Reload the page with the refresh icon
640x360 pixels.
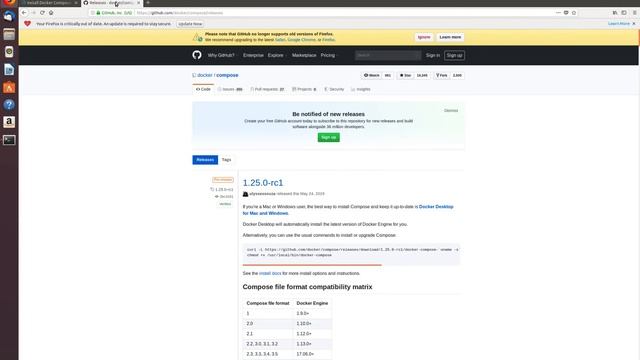tap(42, 13)
